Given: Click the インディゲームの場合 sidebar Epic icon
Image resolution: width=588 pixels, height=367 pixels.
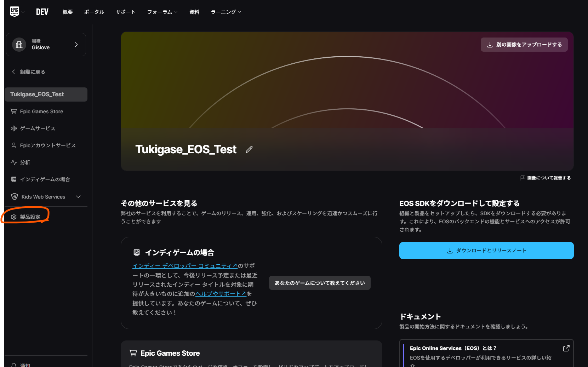Looking at the screenshot, I should click(x=13, y=179).
